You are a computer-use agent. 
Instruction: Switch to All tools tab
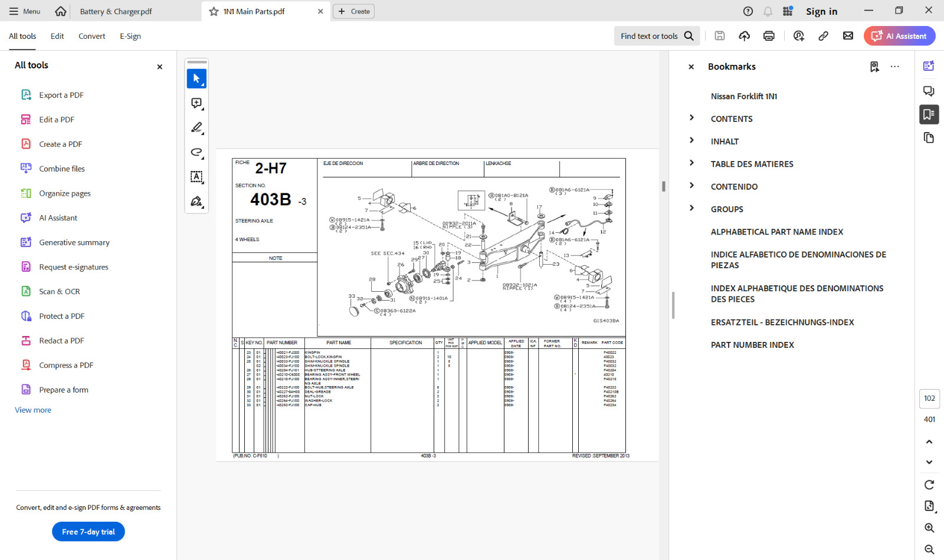tap(22, 36)
